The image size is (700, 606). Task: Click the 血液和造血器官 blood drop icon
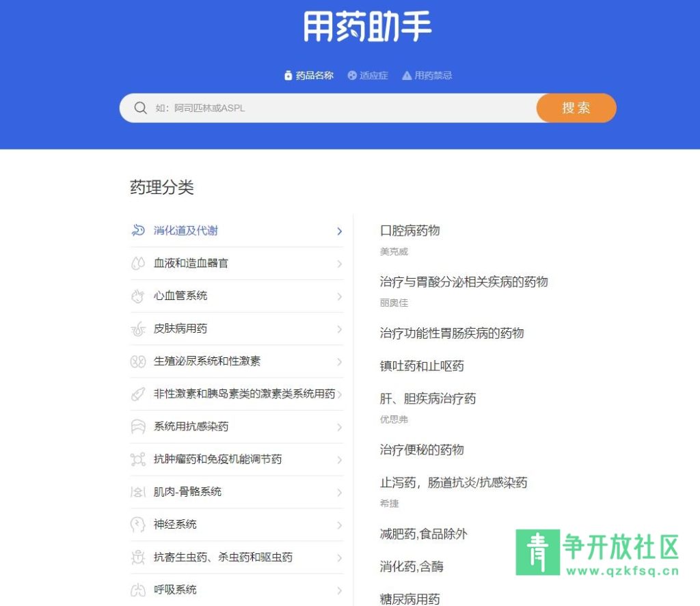(138, 263)
